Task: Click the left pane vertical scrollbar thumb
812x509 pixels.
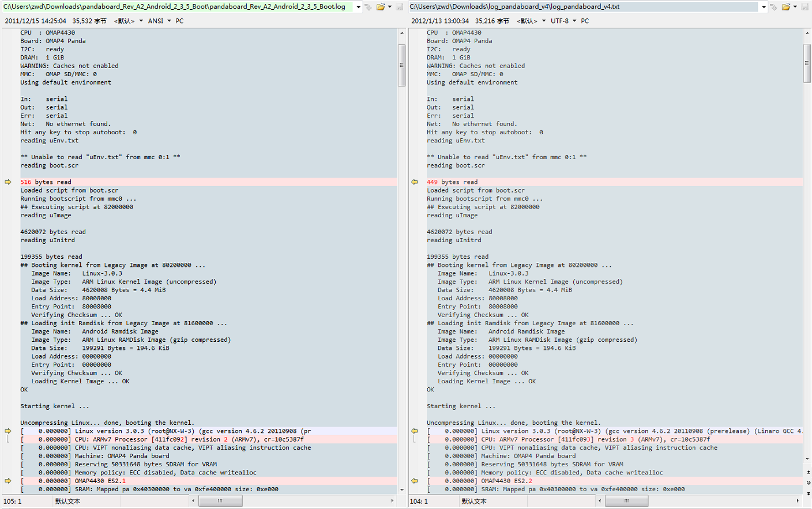Action: coord(401,65)
